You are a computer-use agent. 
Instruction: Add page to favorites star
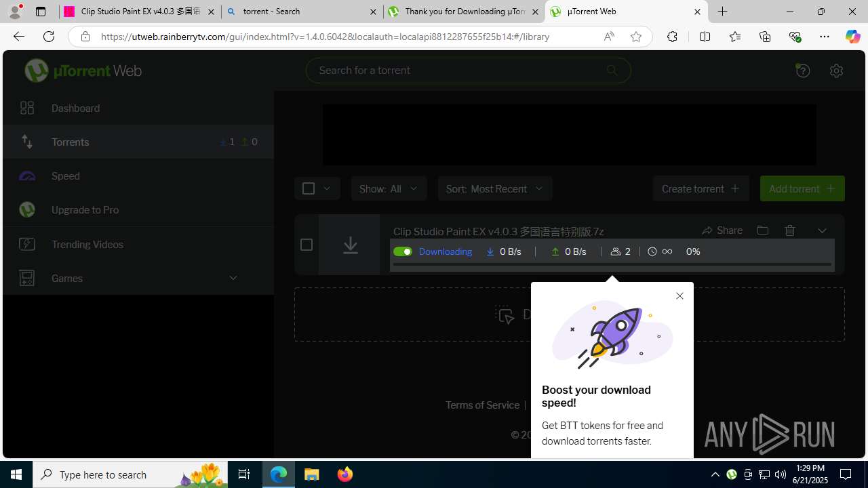(635, 37)
